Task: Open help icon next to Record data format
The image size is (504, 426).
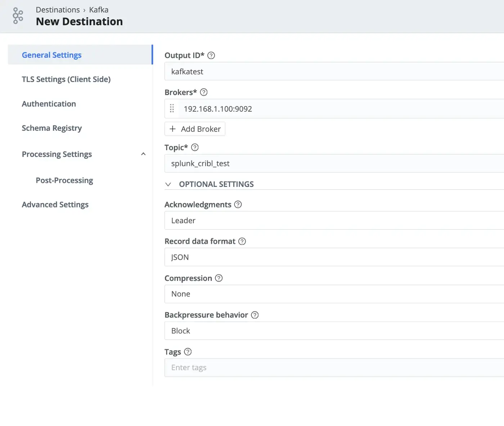Action: [242, 241]
